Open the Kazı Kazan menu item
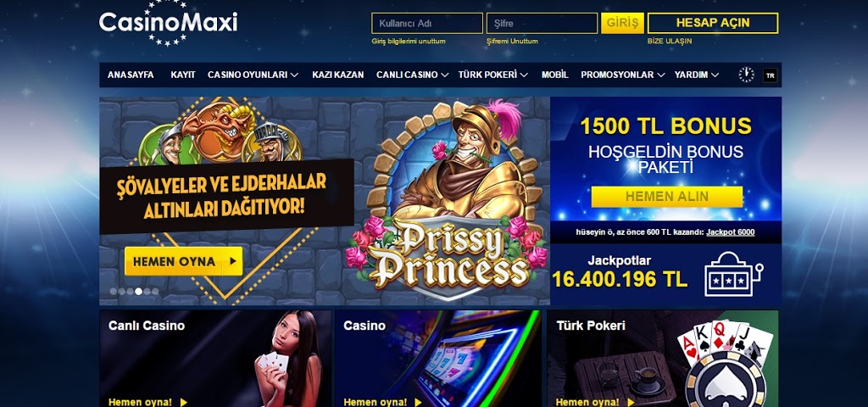Viewport: 868px width, 407px height. pos(337,75)
